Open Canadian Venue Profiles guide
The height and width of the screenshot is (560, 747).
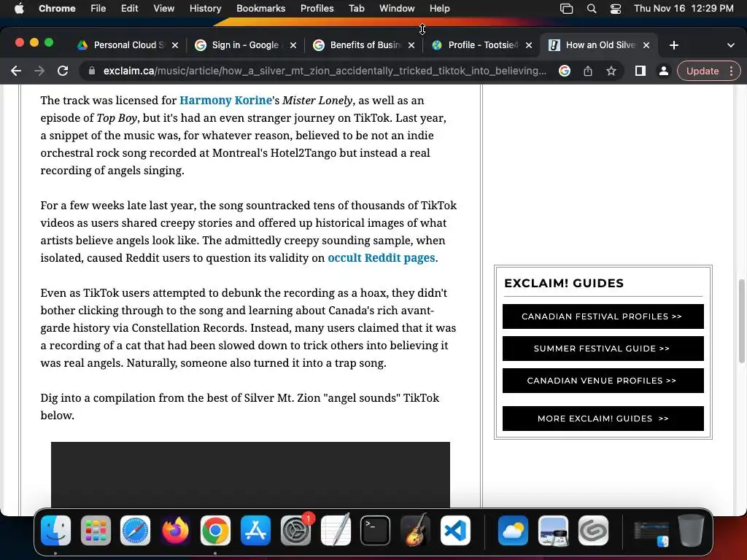click(x=603, y=381)
